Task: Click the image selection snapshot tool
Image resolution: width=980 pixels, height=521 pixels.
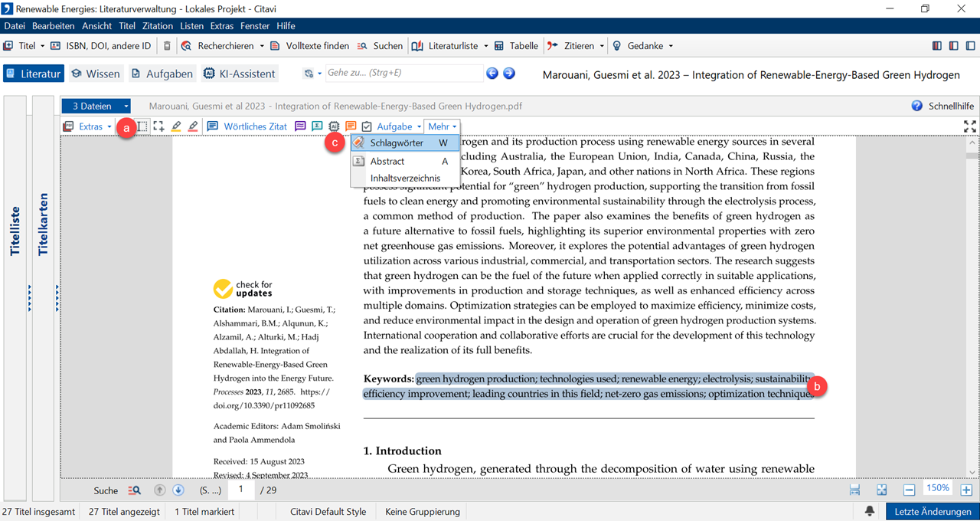Action: [x=158, y=126]
